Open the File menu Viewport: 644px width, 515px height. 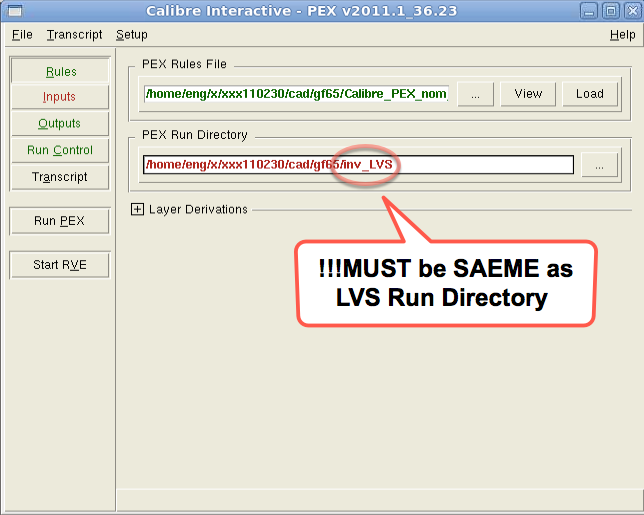click(22, 34)
